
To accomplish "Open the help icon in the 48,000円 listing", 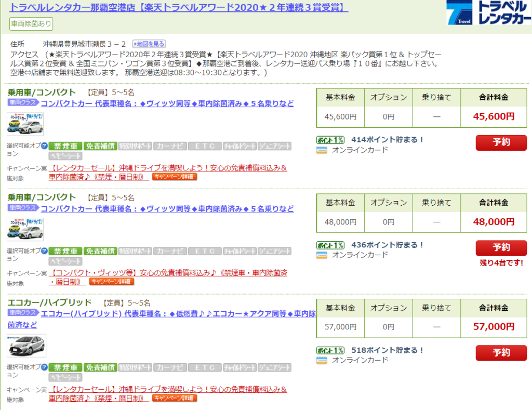I will 45,251.
